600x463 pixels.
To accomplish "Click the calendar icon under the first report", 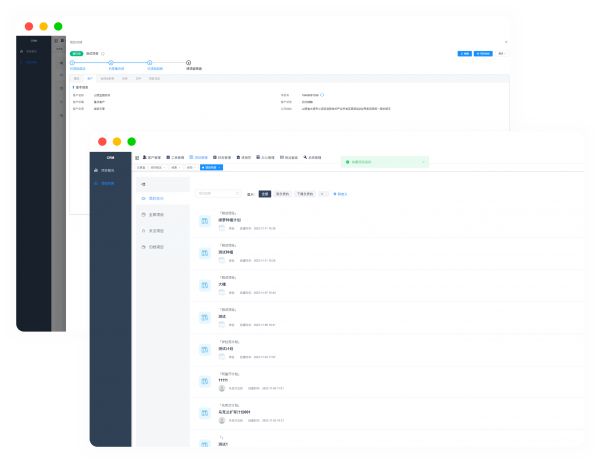I will [222, 228].
